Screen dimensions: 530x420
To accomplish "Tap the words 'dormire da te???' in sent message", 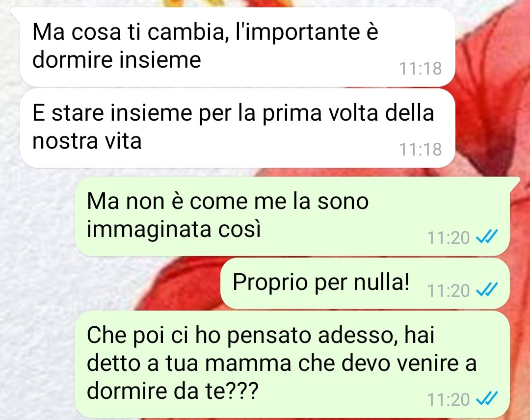I will click(172, 391).
